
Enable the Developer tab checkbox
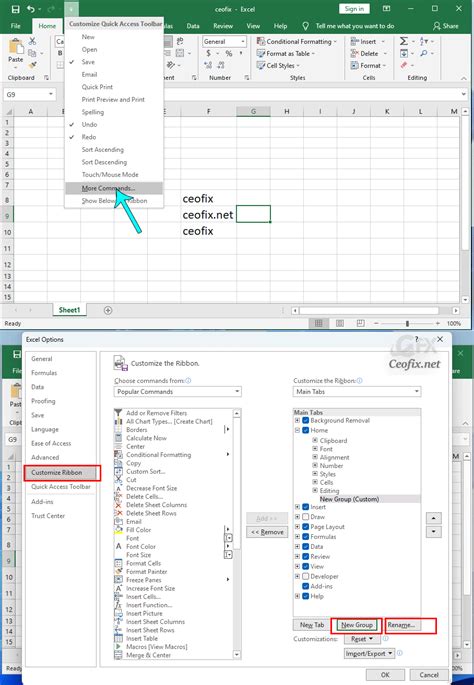pos(305,576)
